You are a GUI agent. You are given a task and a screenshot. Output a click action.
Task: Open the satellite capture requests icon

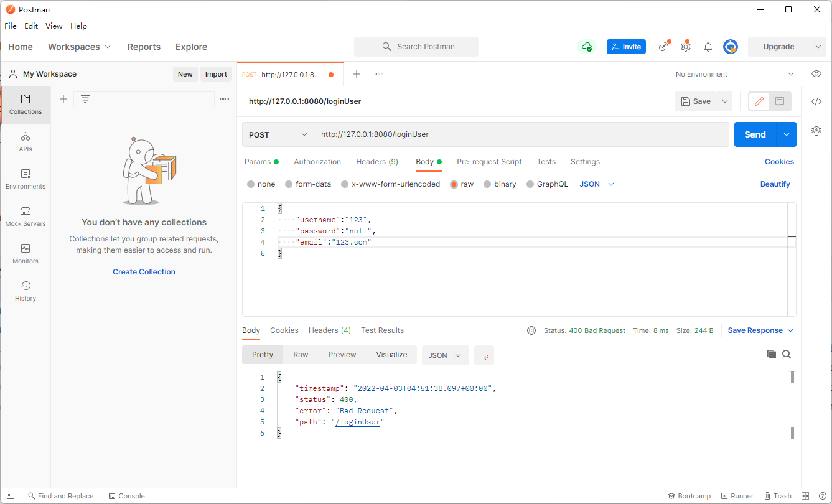tap(664, 47)
